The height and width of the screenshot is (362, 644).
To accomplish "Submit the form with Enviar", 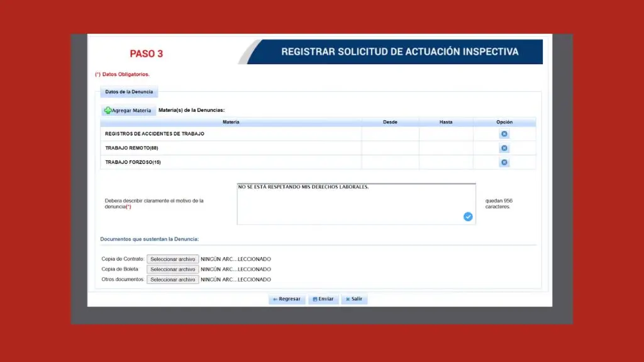I will point(323,299).
